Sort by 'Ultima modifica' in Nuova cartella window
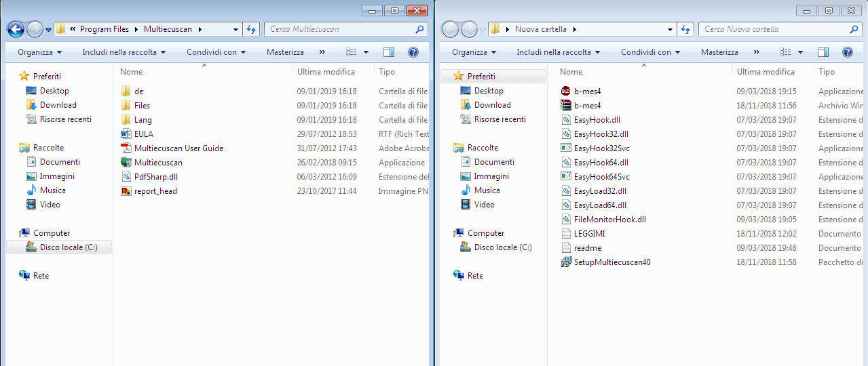The image size is (868, 366). point(766,71)
